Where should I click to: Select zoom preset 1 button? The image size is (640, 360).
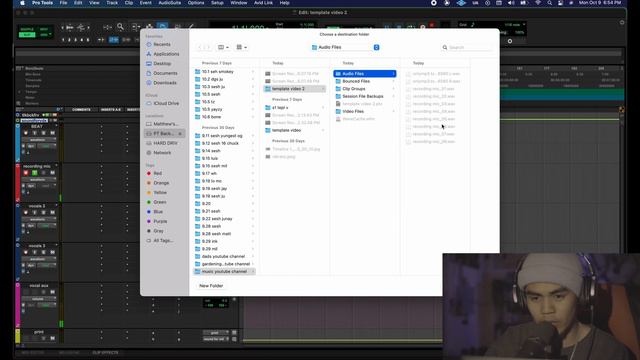63,40
